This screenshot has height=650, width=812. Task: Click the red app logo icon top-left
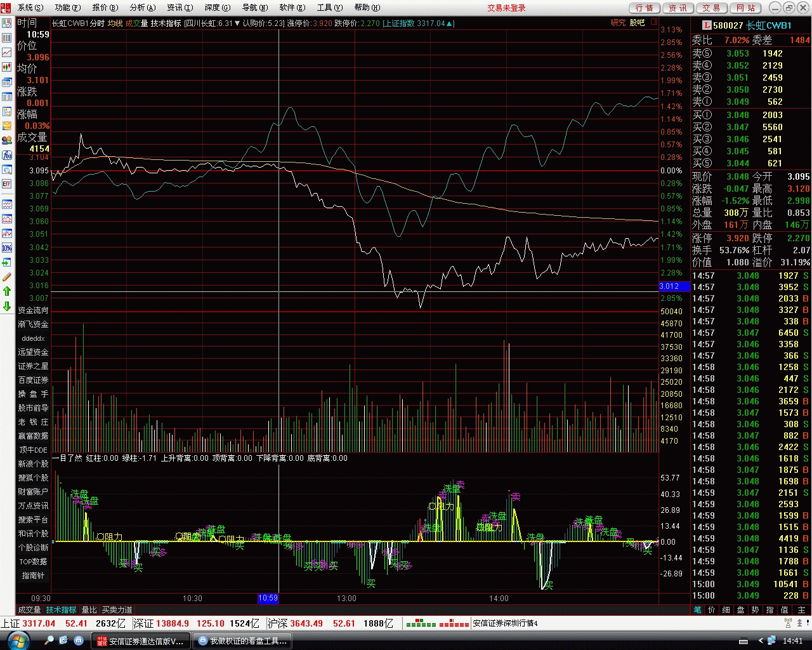[x=7, y=8]
